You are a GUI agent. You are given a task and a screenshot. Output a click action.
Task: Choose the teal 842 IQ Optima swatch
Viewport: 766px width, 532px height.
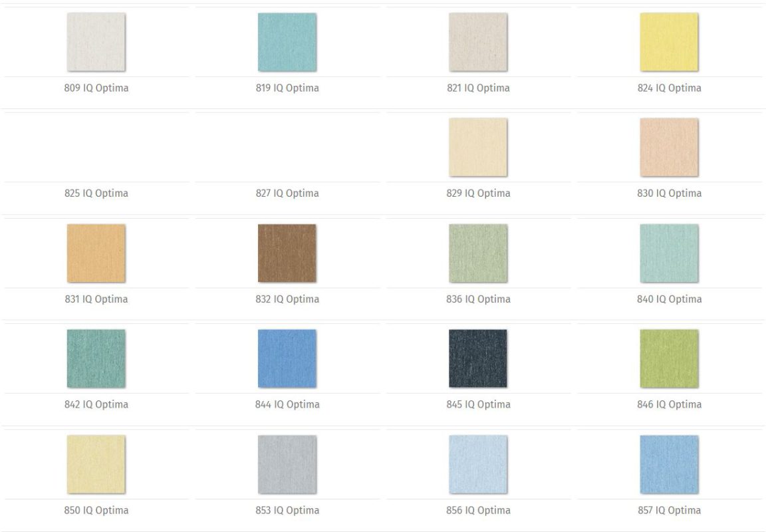[x=96, y=358]
